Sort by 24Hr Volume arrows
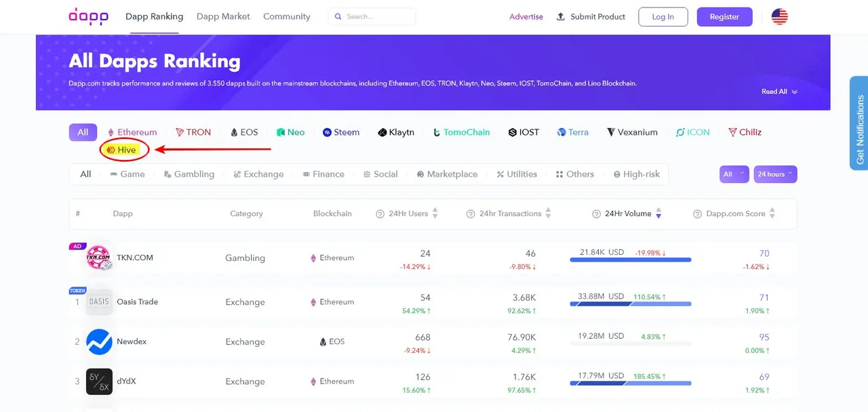Screen dimensions: 868x412 [658, 213]
